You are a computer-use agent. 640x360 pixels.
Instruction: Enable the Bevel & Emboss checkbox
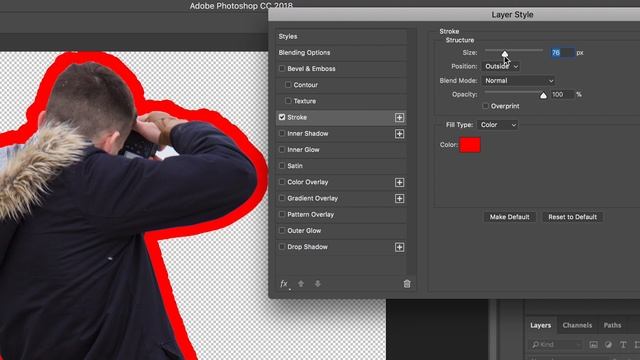coord(282,69)
